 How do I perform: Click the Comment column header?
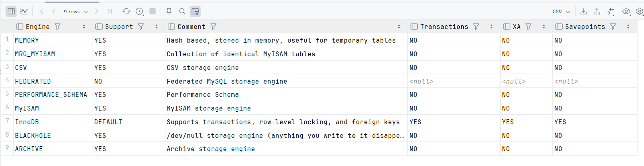(x=191, y=27)
